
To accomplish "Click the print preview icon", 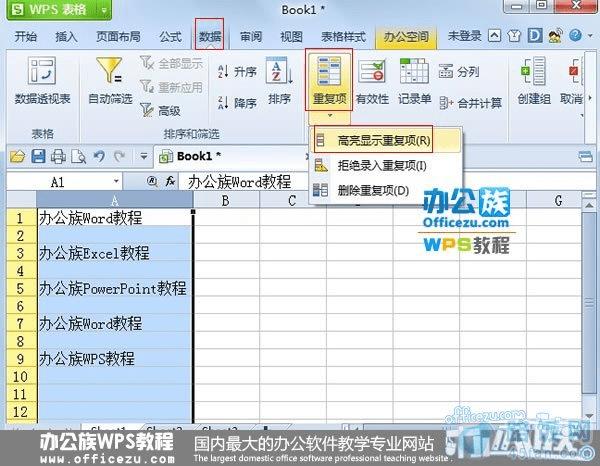I will [x=78, y=156].
